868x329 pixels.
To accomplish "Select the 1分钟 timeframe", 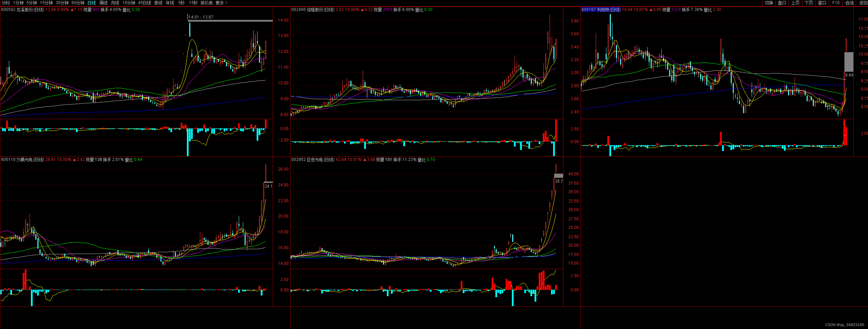I will click(x=18, y=3).
